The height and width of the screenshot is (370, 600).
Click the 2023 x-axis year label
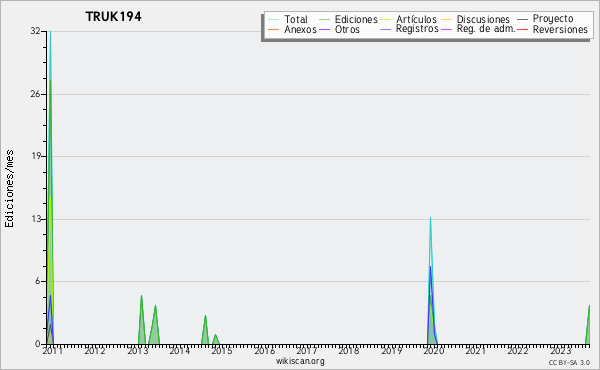click(x=560, y=350)
